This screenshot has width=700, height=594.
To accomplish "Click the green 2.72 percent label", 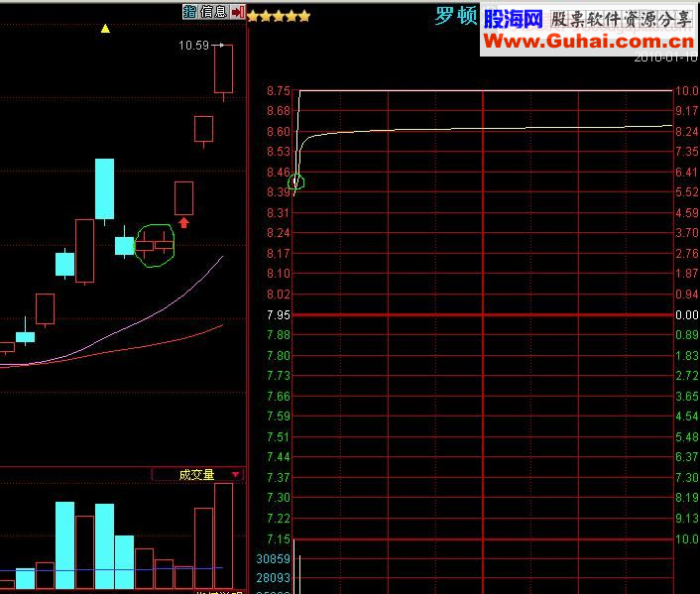I will coord(687,376).
